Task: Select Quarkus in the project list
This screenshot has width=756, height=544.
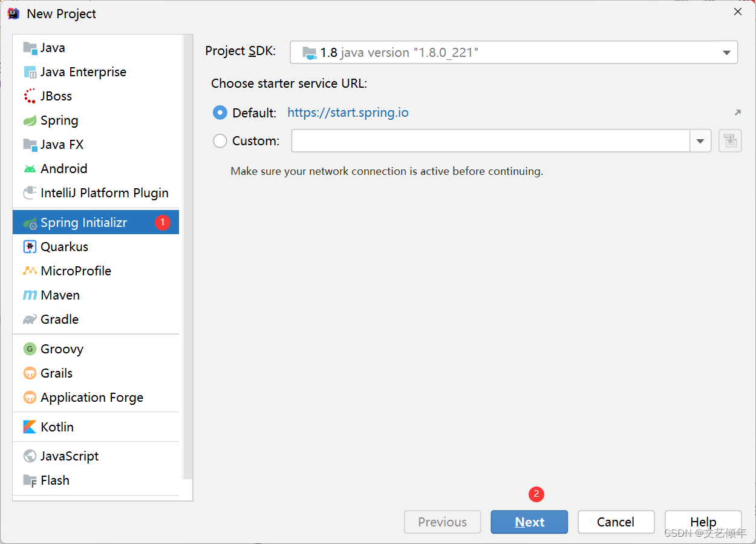Action: [96, 247]
